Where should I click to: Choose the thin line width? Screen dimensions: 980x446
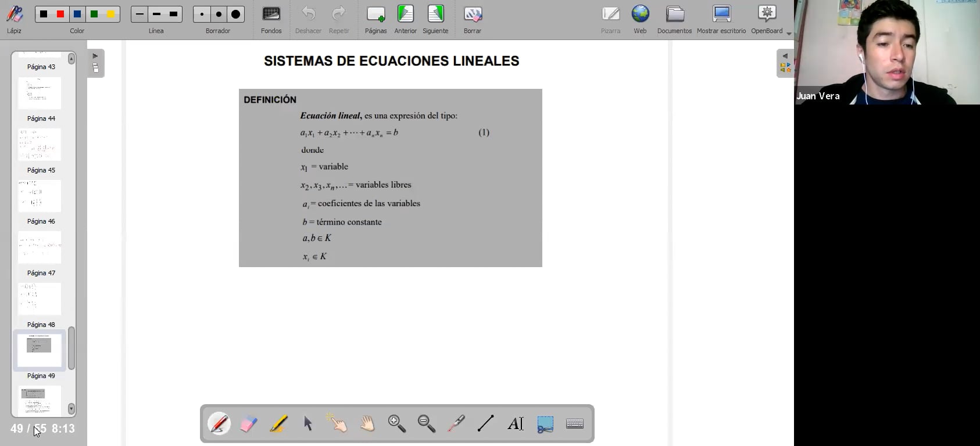tap(139, 14)
